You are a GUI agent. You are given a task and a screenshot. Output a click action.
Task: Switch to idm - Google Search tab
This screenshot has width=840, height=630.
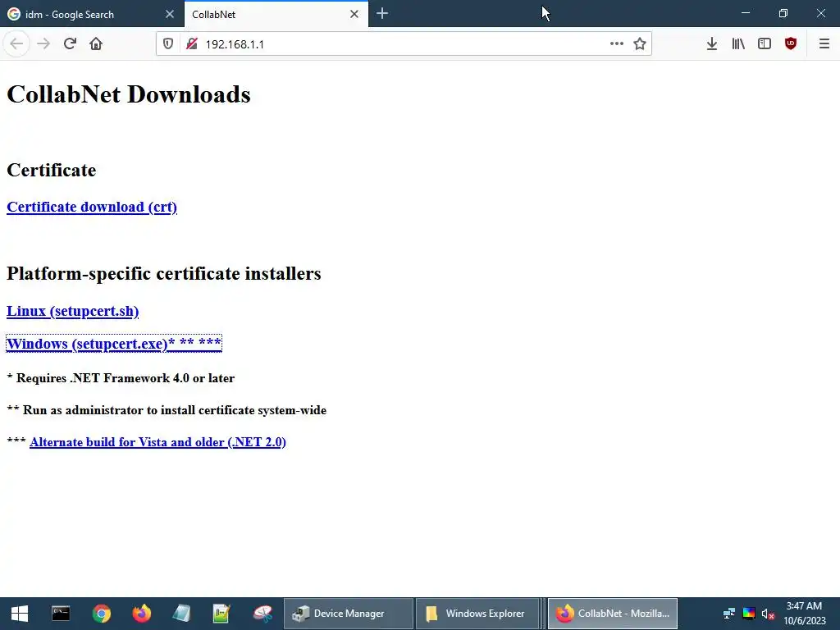[92, 15]
